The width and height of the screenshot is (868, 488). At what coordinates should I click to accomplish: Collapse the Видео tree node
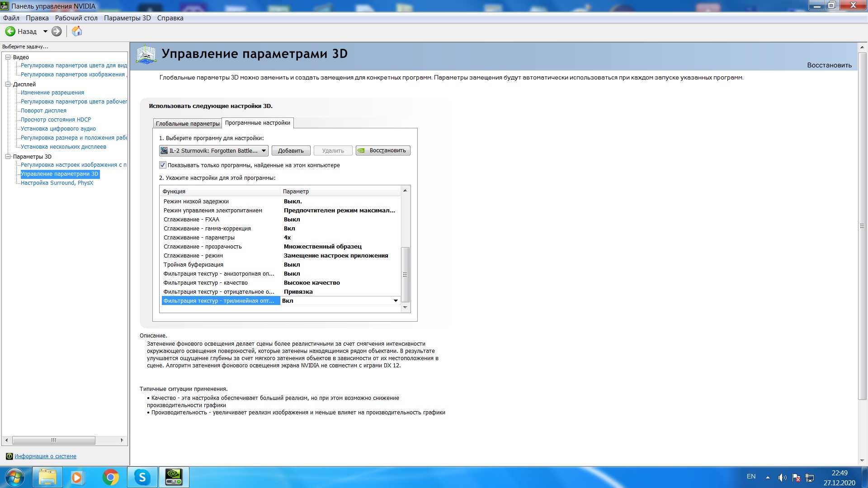tap(8, 57)
